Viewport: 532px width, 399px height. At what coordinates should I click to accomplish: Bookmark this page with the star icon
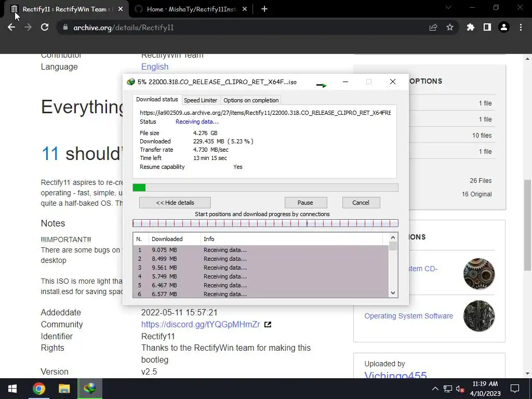tap(450, 28)
